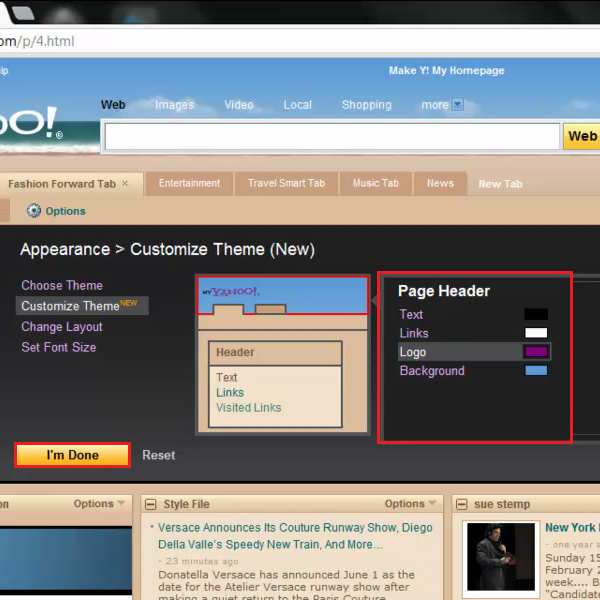Select the Text row under Page Header
This screenshot has width=600, height=600.
[474, 314]
